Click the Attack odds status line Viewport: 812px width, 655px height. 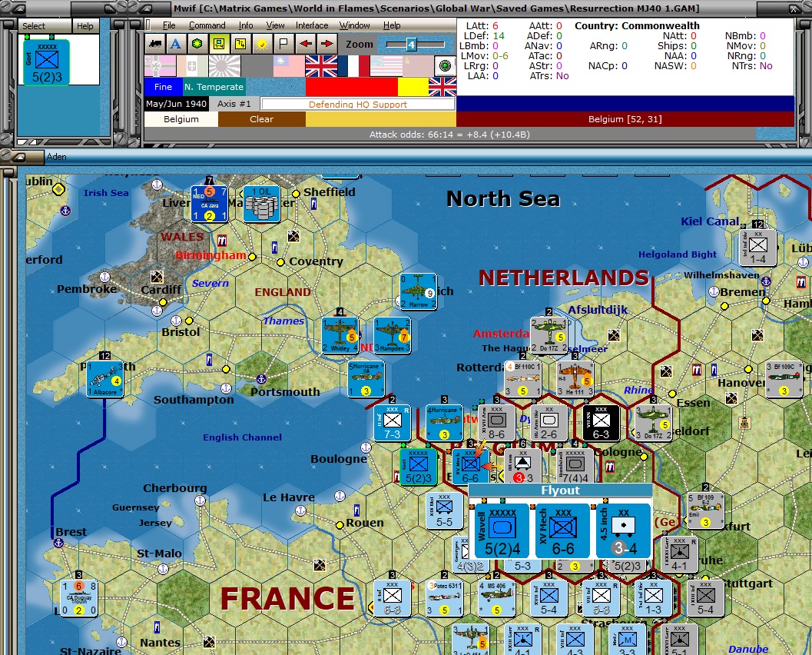(x=449, y=135)
